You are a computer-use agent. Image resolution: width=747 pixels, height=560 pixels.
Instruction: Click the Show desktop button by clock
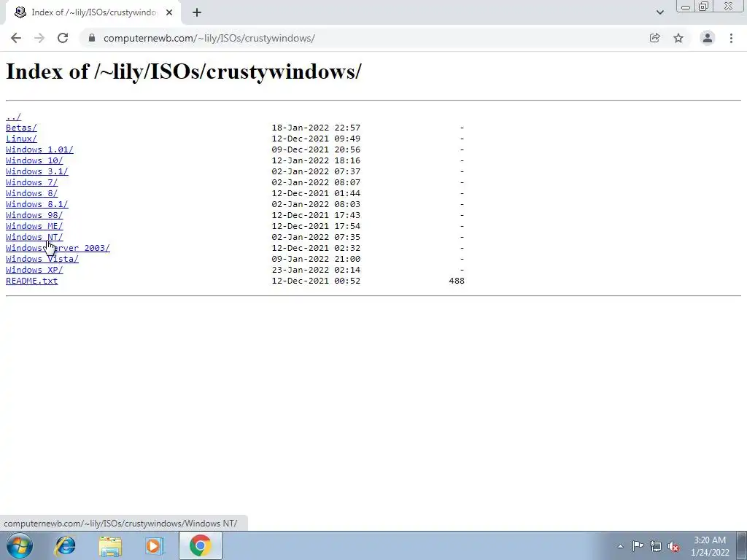click(742, 545)
